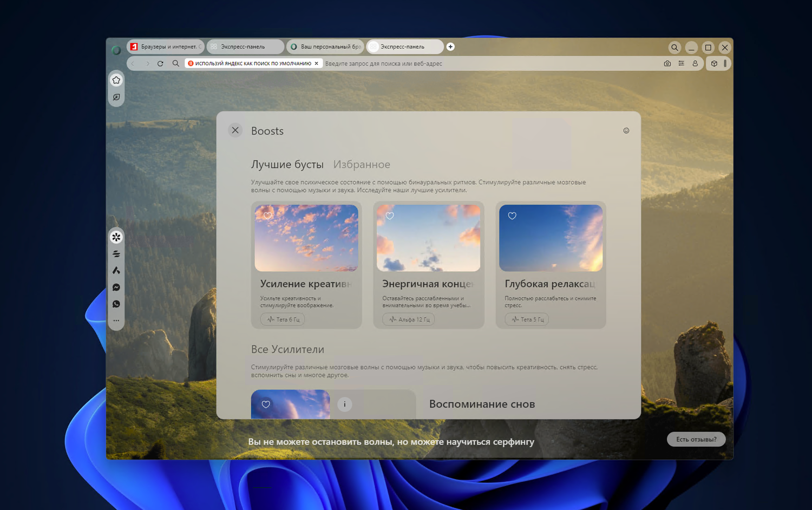Click the Все Усилители heading
Viewport: 812px width, 510px height.
(x=287, y=349)
